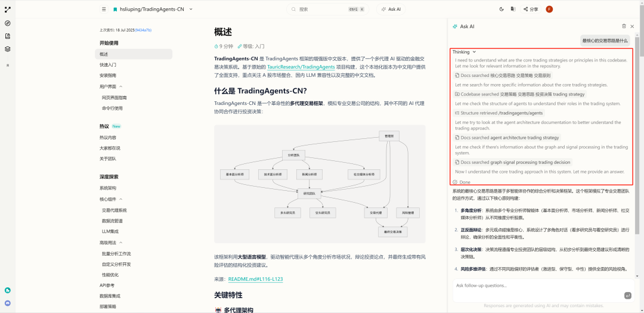Click 'Docs searched 核心交易思路' chip
The height and width of the screenshot is (313, 644).
coord(503,75)
